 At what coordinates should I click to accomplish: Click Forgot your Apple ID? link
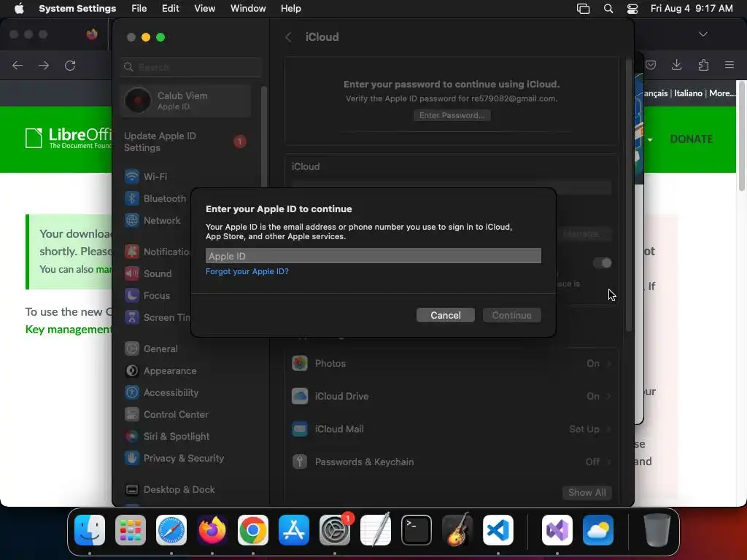click(x=247, y=271)
